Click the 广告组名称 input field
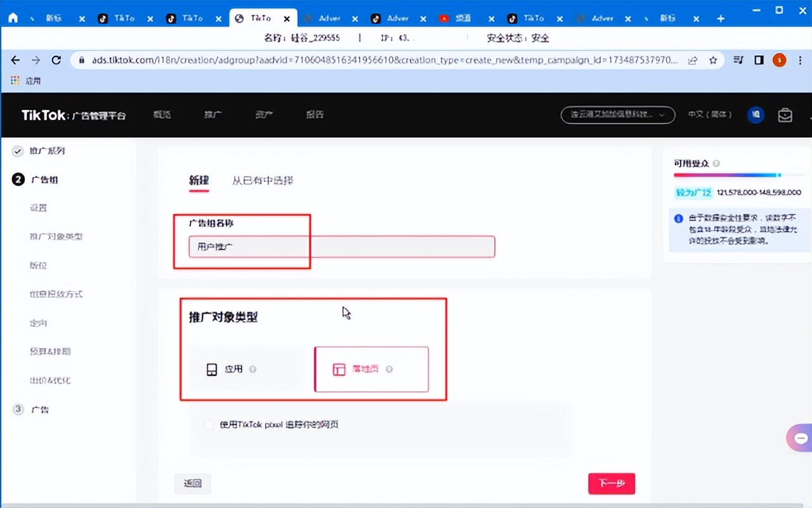 tap(341, 246)
